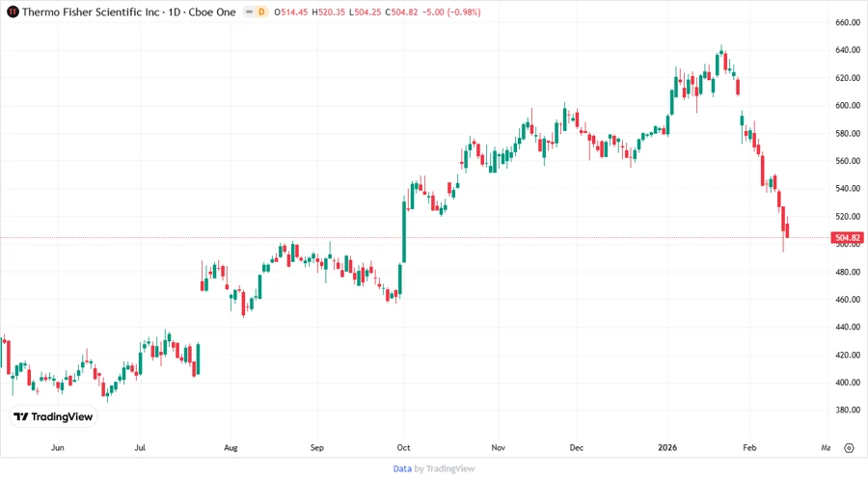Screen dimensions: 868x480
Task: Click the tall green October gap-up candle
Action: click(404, 231)
